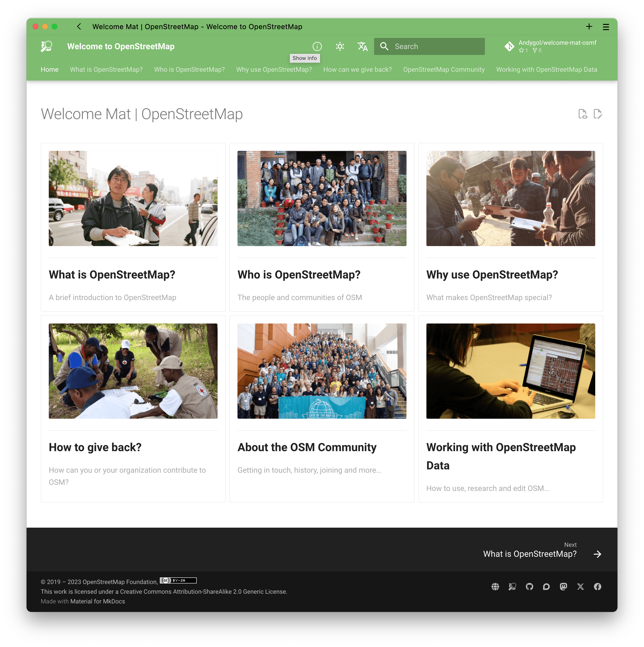Open the What is OpenStreetMap? nav tab
644x647 pixels.
pyautogui.click(x=106, y=69)
